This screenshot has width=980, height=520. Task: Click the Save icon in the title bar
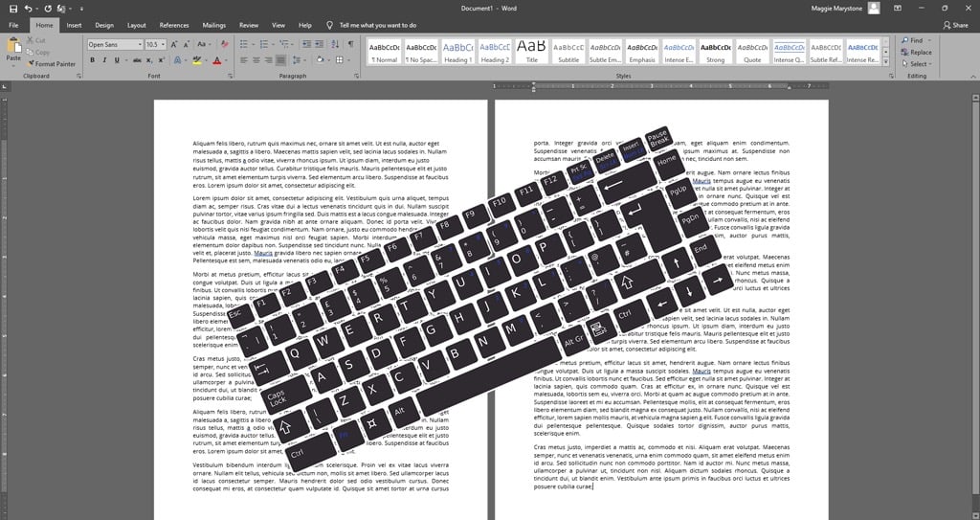pos(13,9)
